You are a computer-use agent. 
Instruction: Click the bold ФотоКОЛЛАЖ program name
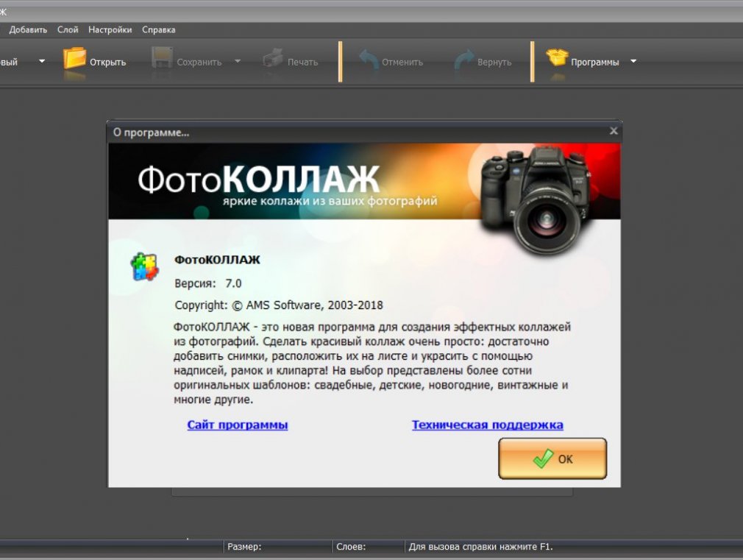point(217,260)
